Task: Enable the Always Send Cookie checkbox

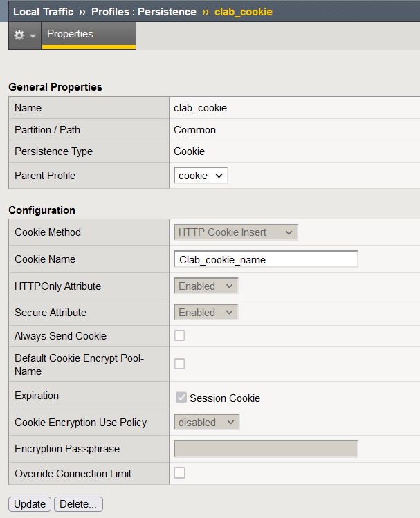Action: click(x=179, y=335)
